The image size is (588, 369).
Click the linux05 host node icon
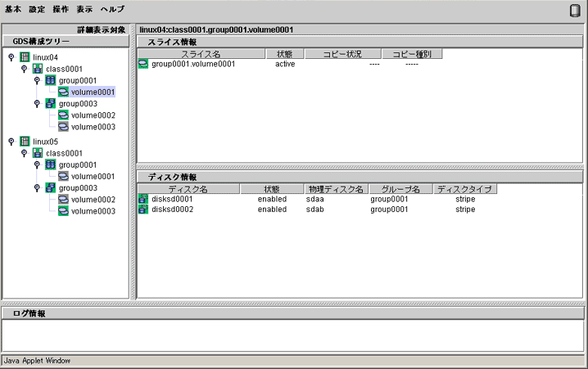(x=25, y=142)
